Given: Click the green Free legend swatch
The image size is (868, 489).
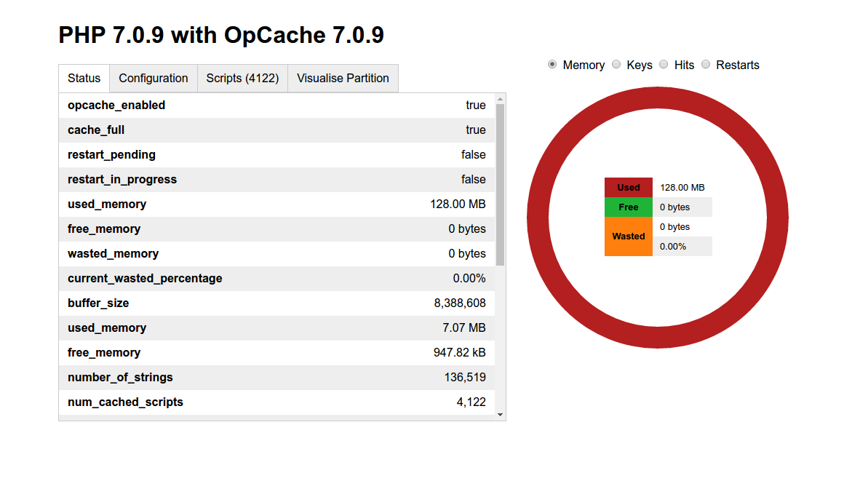Looking at the screenshot, I should point(628,207).
